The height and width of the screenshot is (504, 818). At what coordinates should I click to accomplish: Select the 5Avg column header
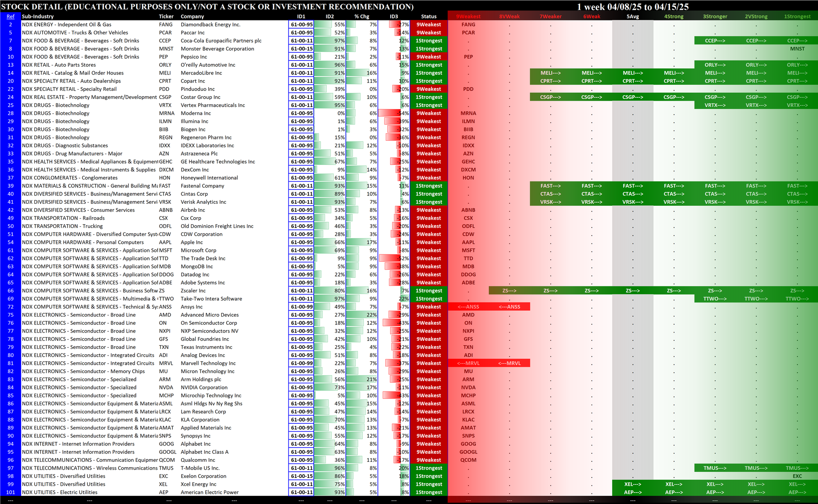click(x=632, y=16)
